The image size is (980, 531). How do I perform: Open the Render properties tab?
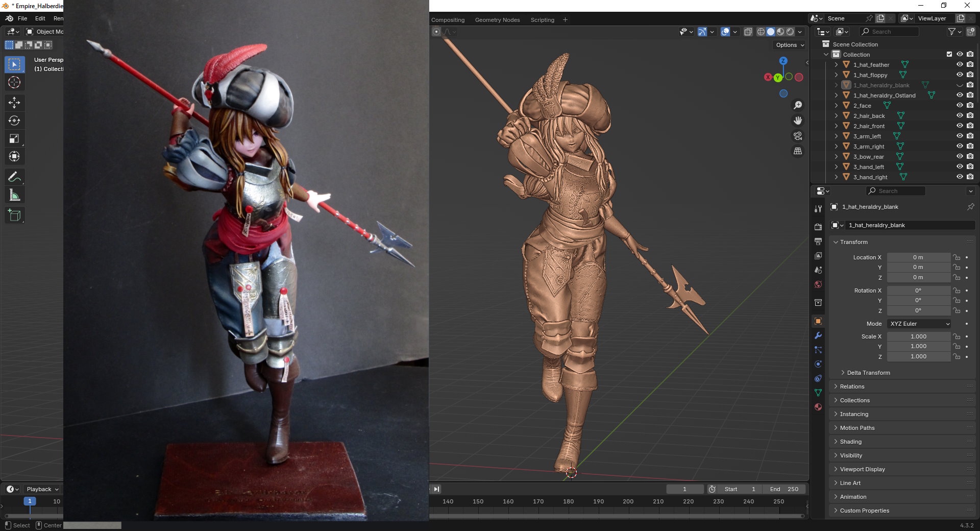coord(818,227)
